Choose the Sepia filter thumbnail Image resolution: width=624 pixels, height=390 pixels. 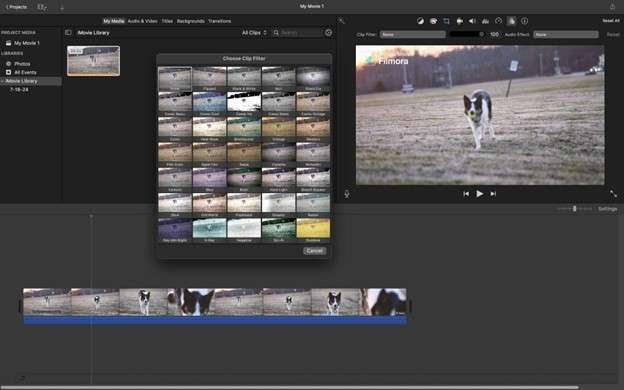click(244, 154)
